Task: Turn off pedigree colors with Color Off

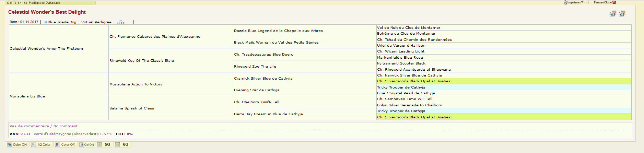Action: (65, 145)
